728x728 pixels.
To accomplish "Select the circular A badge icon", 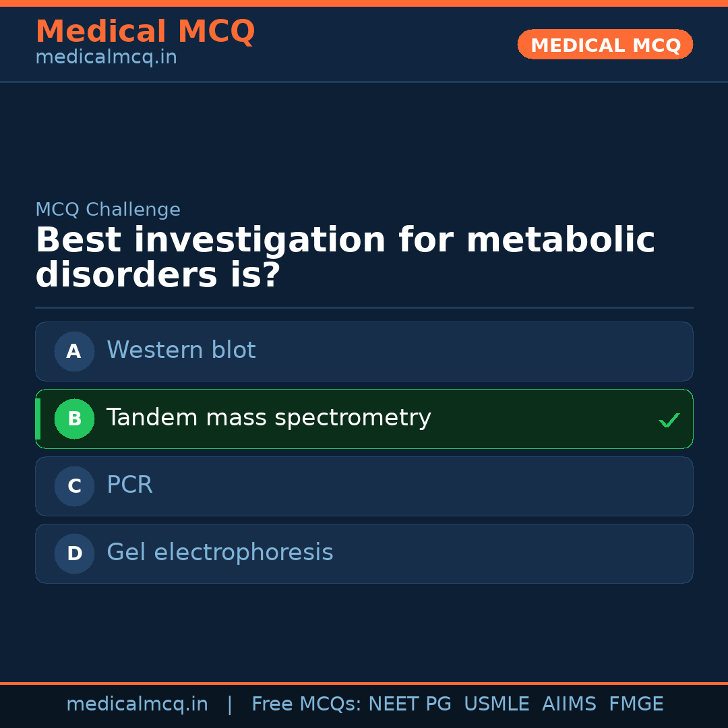I will pos(74,351).
